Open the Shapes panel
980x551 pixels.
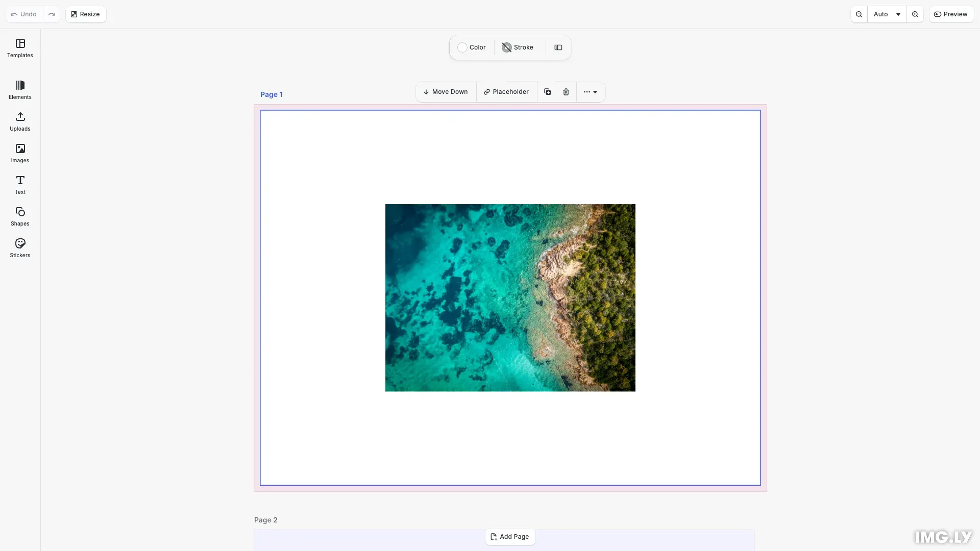tap(20, 216)
